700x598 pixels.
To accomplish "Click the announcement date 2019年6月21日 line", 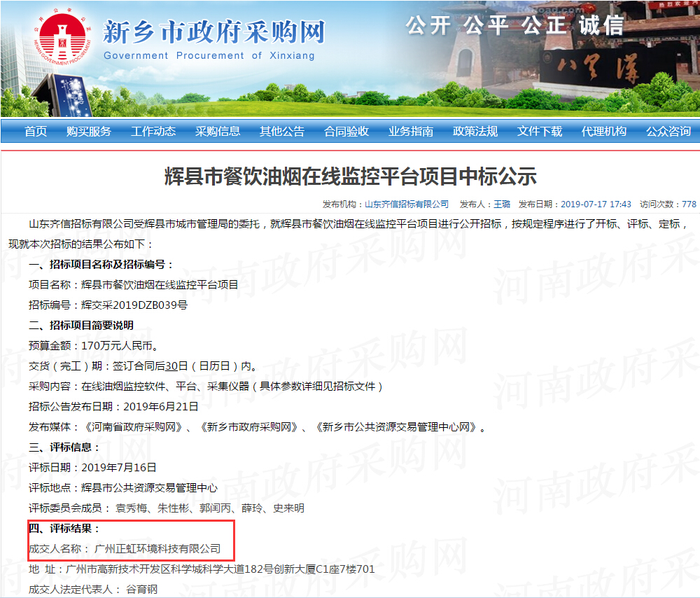I will tap(113, 406).
